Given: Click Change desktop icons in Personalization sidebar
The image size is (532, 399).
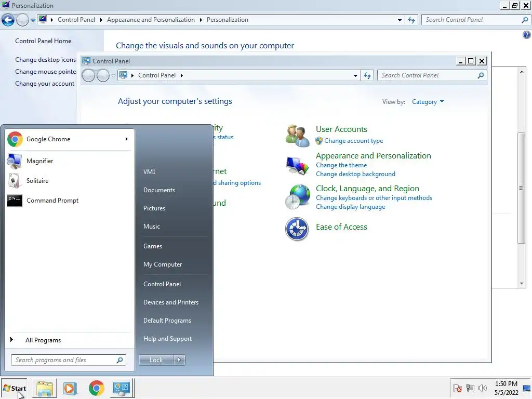Looking at the screenshot, I should point(46,60).
